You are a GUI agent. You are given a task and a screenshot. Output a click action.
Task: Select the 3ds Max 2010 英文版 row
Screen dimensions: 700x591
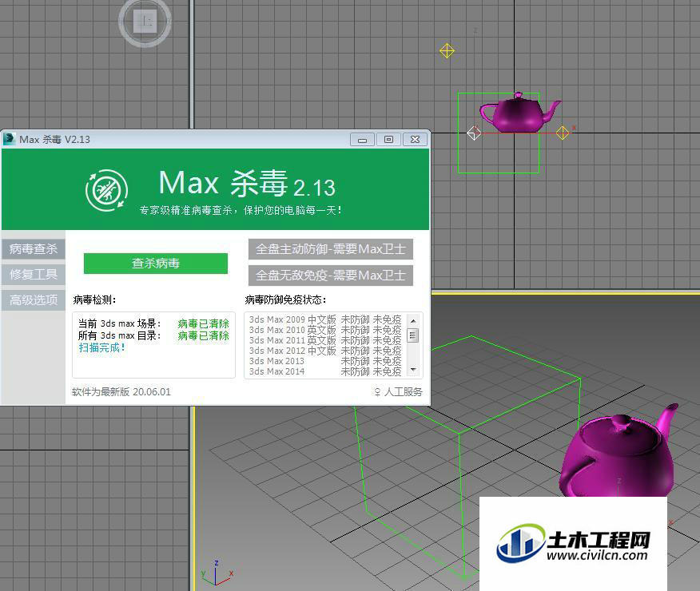325,330
